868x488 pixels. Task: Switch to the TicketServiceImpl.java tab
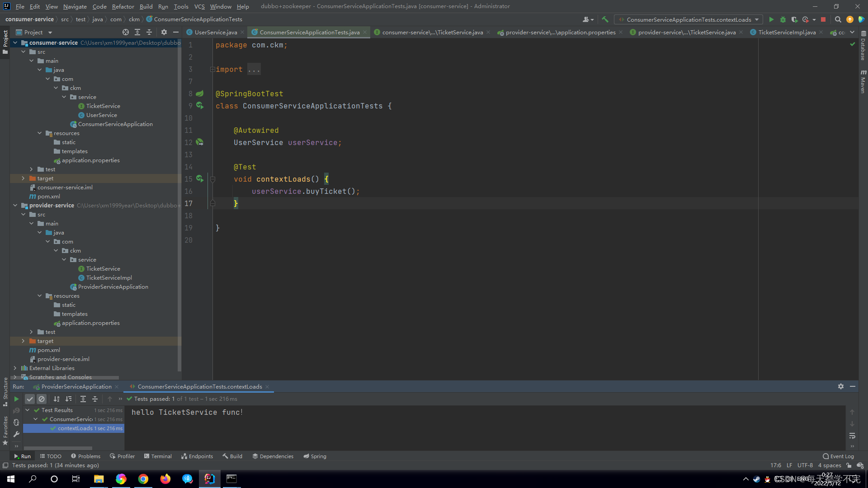point(787,32)
